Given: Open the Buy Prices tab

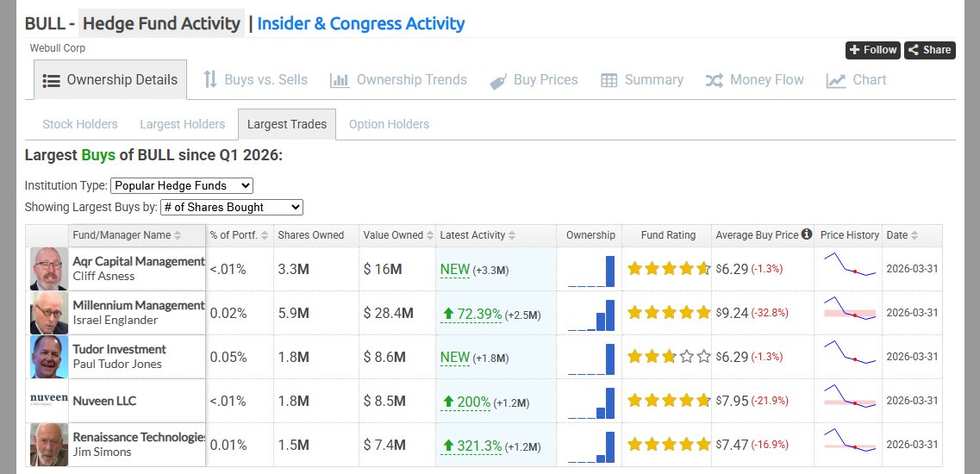Looking at the screenshot, I should [534, 80].
